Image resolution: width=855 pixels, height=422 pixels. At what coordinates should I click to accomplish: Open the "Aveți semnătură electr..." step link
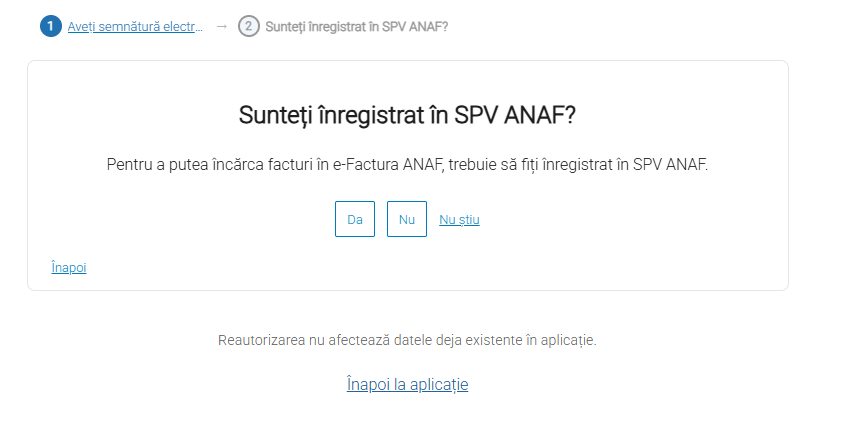(135, 26)
